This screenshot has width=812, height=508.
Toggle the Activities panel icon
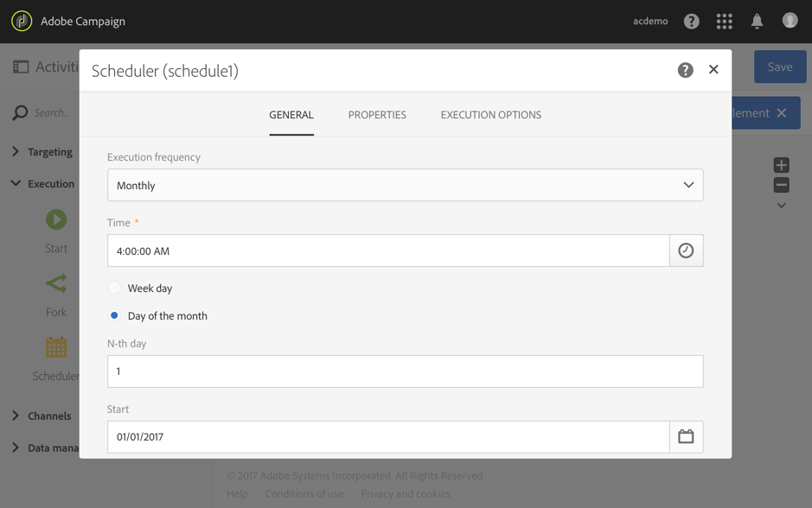click(x=21, y=67)
